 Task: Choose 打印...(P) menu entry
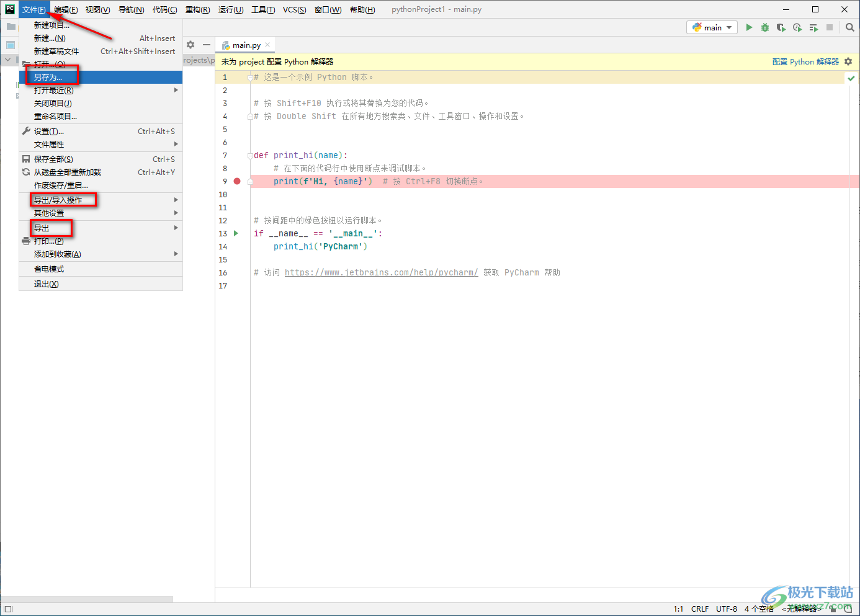pos(101,241)
